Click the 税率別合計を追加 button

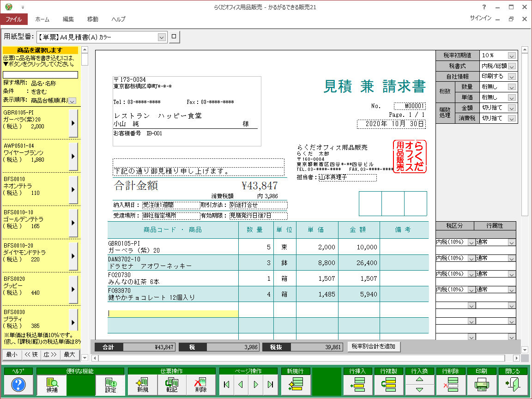coord(374,346)
